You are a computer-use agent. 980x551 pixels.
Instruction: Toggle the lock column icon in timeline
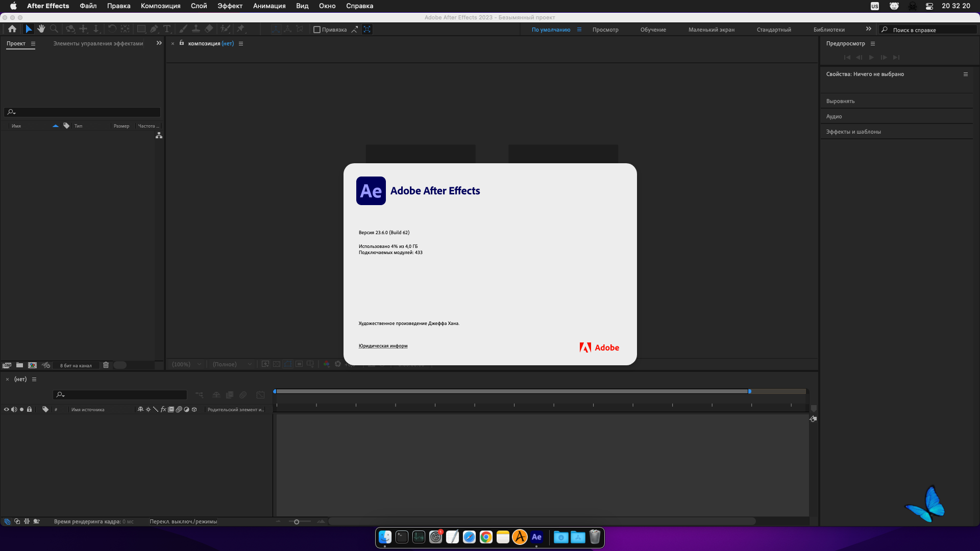coord(30,410)
